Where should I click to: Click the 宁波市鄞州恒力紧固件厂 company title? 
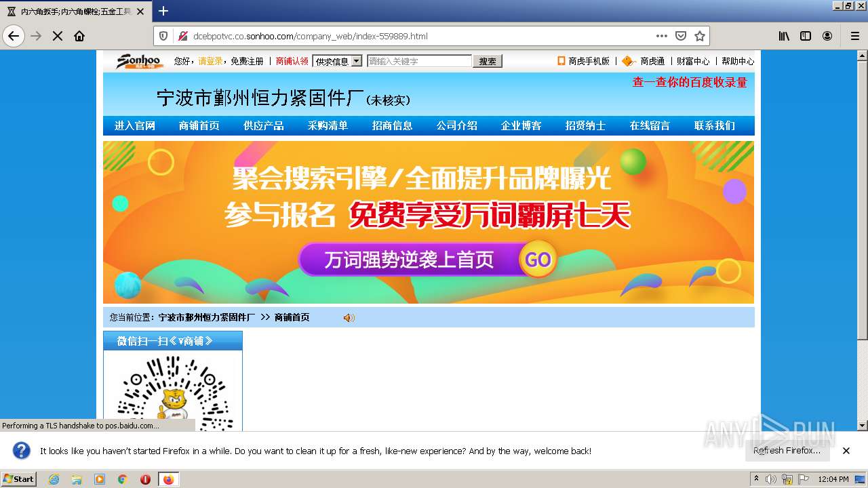tap(261, 98)
